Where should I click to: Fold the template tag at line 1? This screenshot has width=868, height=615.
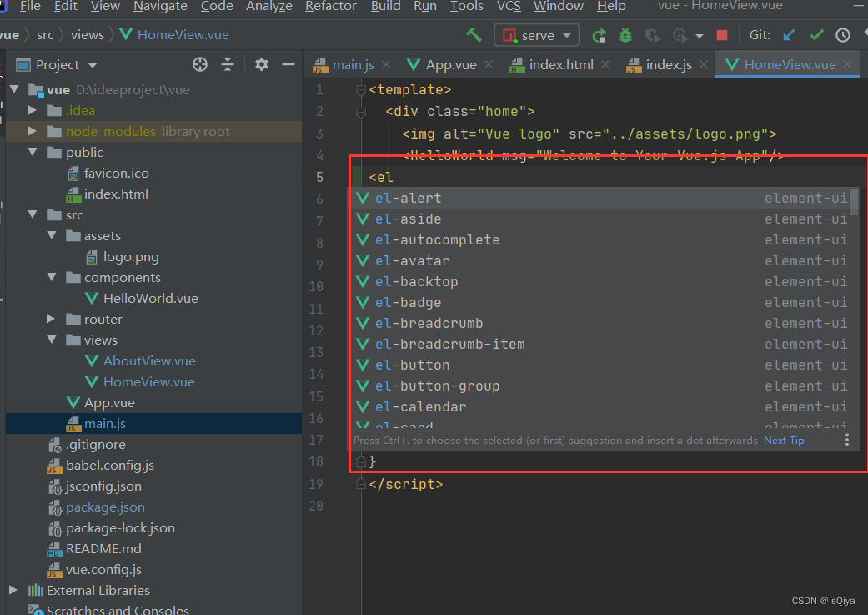pyautogui.click(x=361, y=90)
